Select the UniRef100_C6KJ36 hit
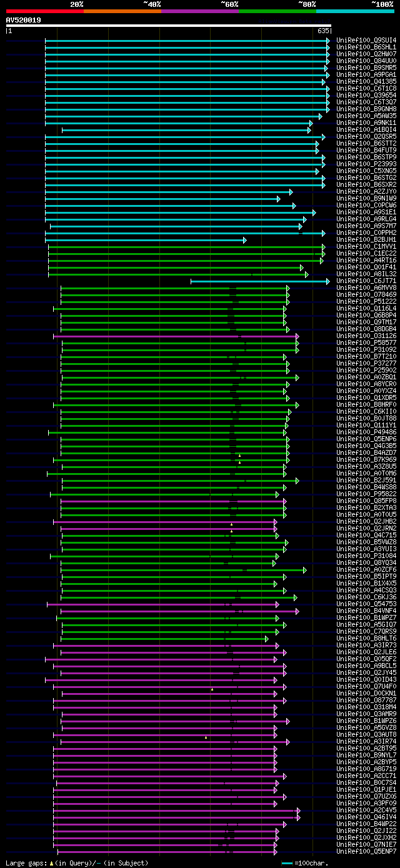Screen dimensions: 400x868 click(x=366, y=597)
